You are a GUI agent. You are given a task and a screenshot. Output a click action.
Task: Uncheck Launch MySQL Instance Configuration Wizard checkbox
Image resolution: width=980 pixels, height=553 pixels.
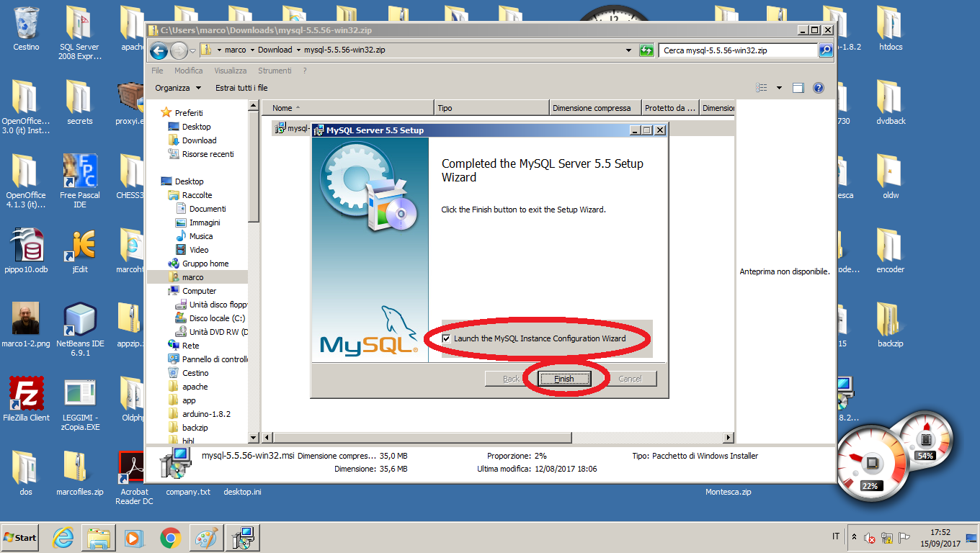[447, 338]
